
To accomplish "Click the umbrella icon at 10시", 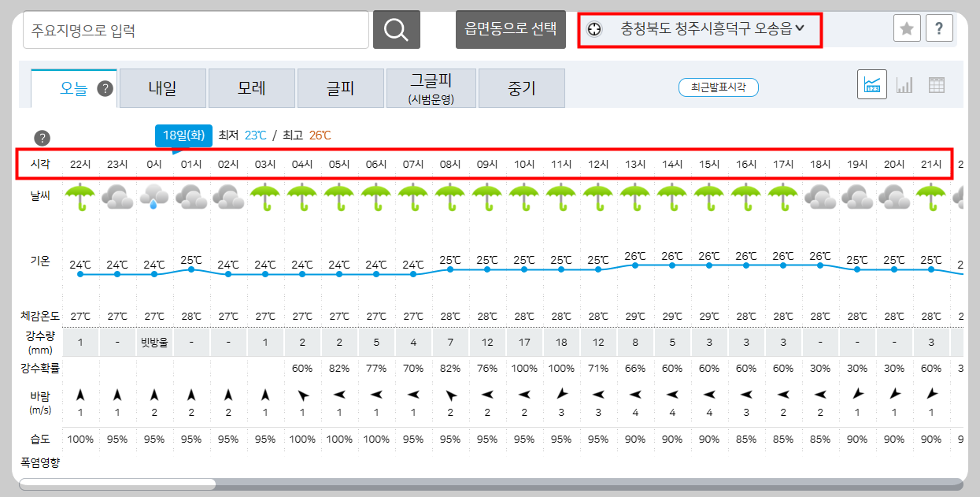I will click(x=524, y=197).
